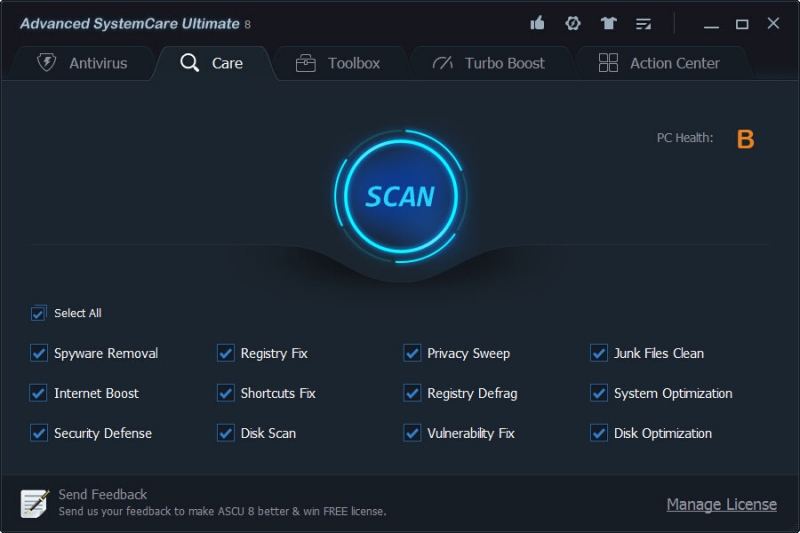
Task: Switch to the Antivirus tab
Action: point(82,63)
